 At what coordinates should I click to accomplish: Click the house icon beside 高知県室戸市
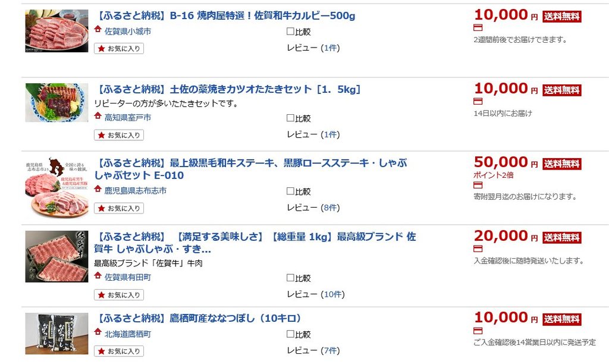click(x=98, y=117)
